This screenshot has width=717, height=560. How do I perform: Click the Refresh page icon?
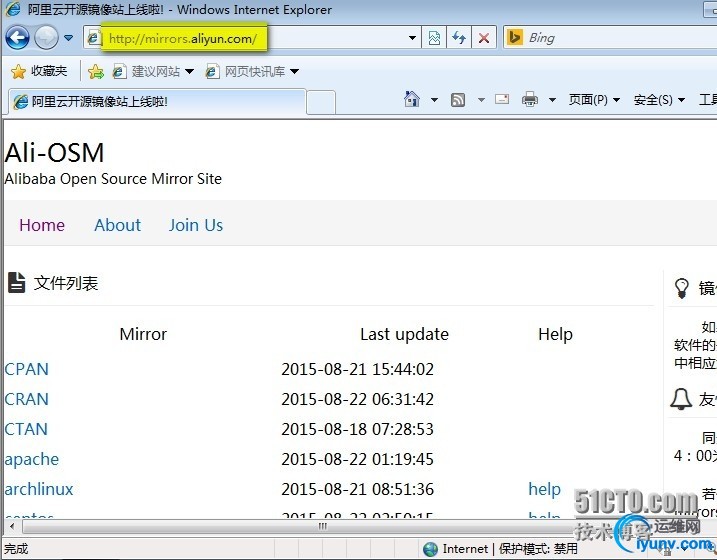(459, 38)
